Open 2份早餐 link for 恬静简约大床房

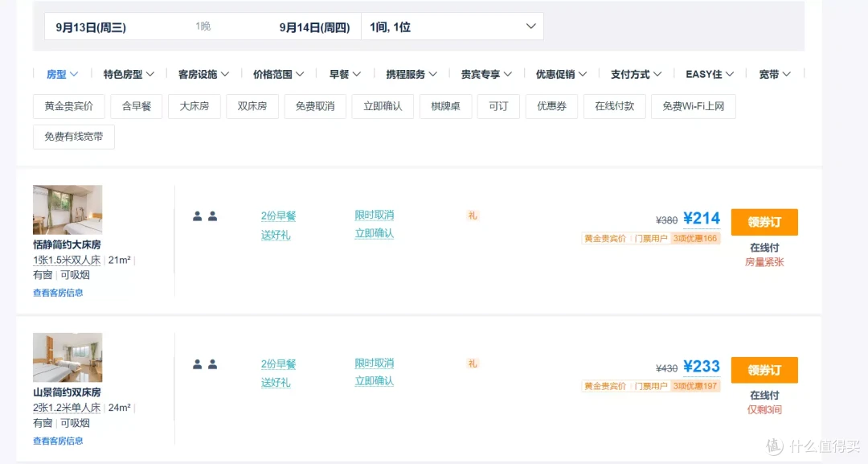(278, 216)
